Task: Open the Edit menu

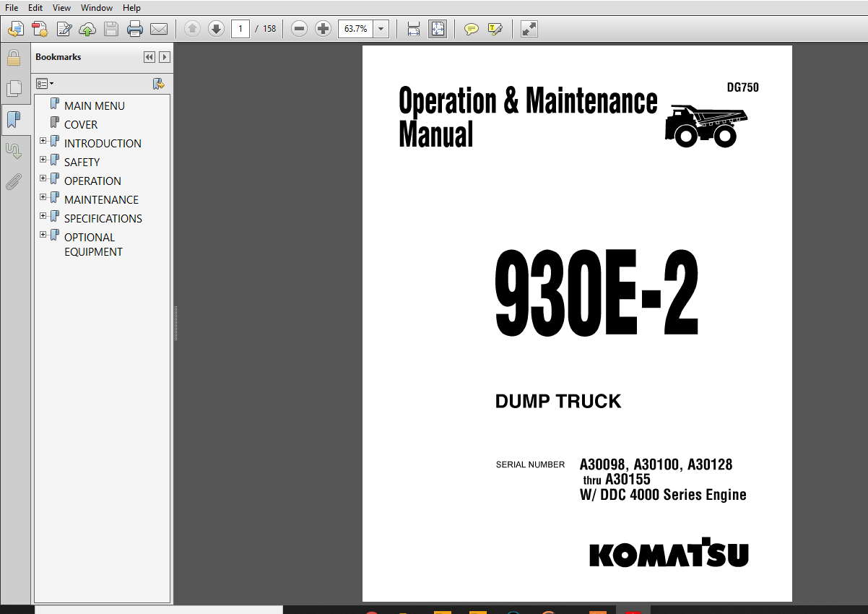Action: tap(35, 7)
